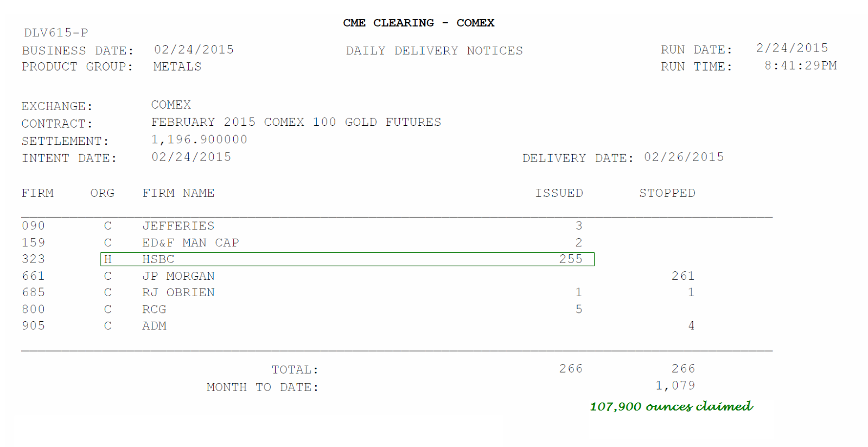Select the METALS product group value
Viewport: 868px width, 447px height.
177,67
